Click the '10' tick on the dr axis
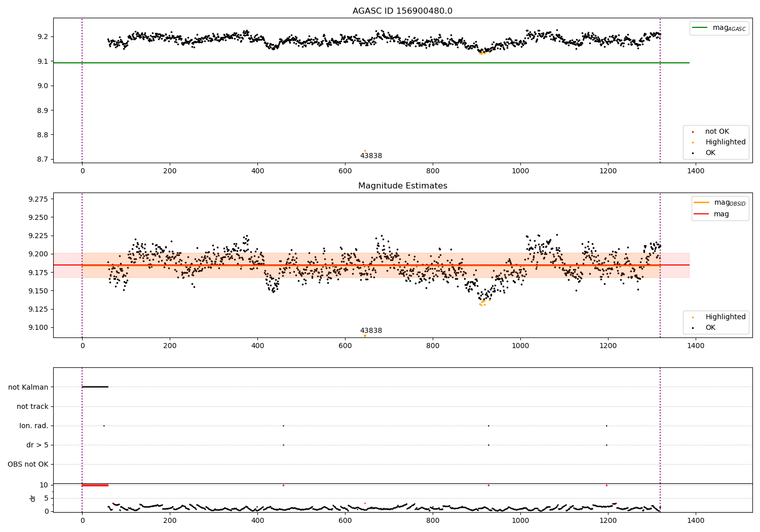This screenshot has height=532, width=760. point(44,485)
